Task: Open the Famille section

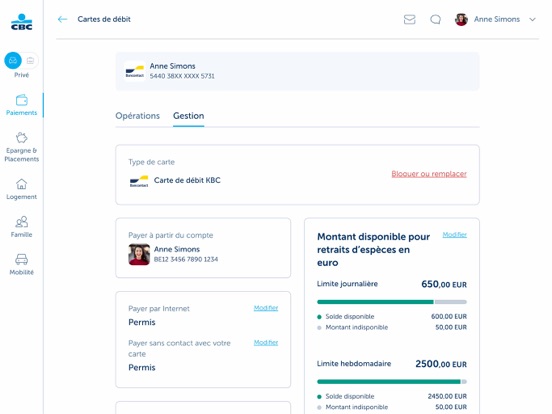Action: [x=21, y=227]
